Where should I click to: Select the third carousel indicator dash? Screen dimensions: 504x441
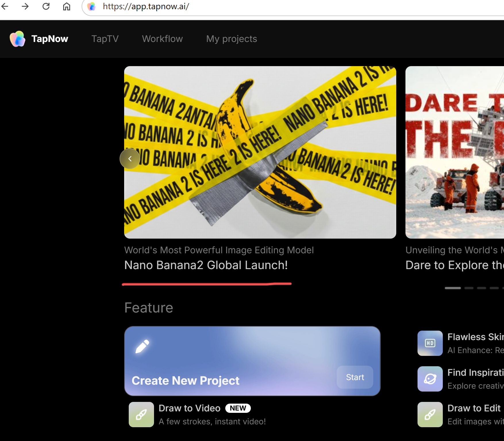click(482, 288)
